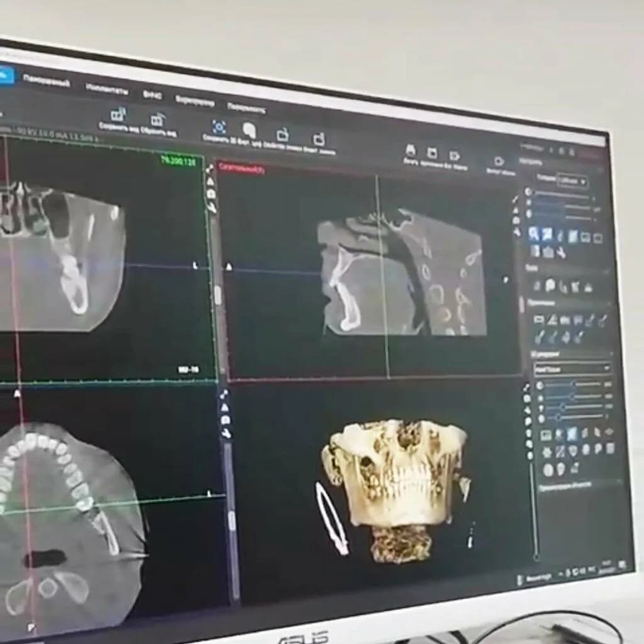Viewport: 644px width, 644px height.
Task: Click the blue target-style 3D capture icon
Action: click(x=219, y=127)
